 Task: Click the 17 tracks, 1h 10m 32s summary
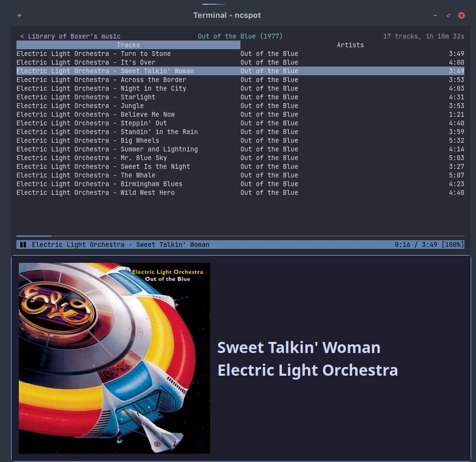(x=423, y=36)
